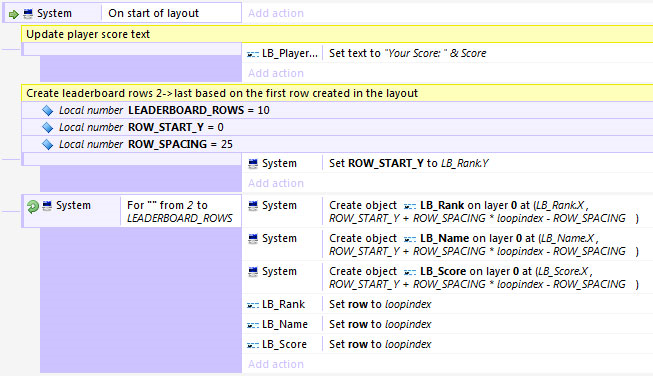Click Add action at bottom of loop
This screenshot has height=376, width=653.
click(x=276, y=364)
